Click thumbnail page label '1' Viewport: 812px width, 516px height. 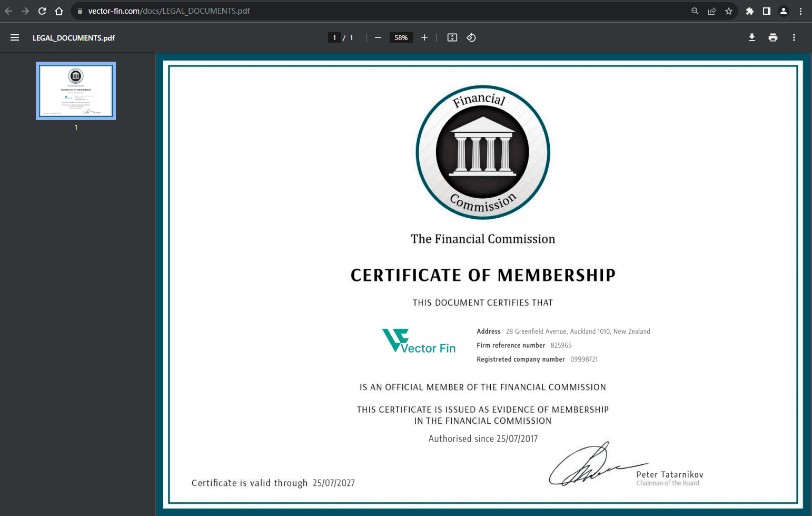tap(76, 128)
